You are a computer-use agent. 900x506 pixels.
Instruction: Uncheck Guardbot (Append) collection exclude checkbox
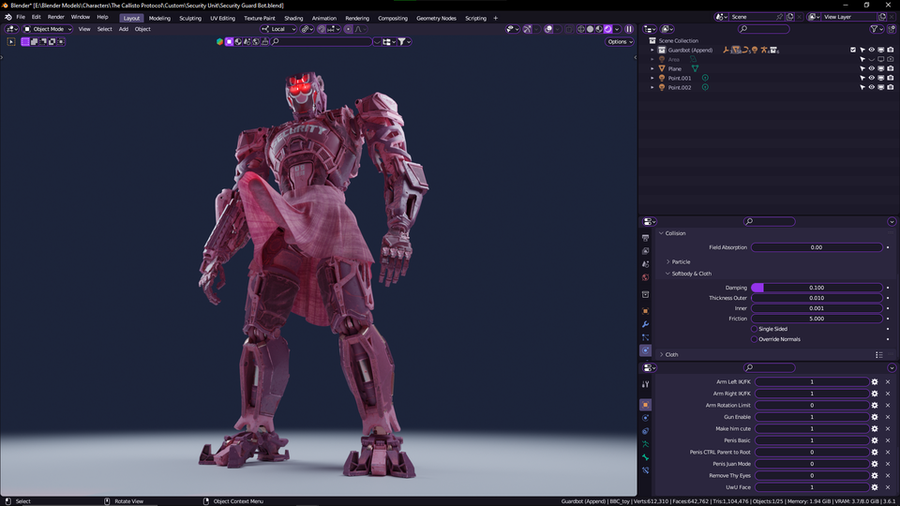[853, 50]
